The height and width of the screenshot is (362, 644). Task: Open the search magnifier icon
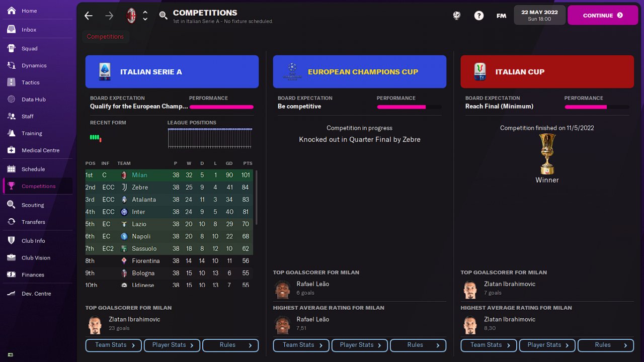(x=163, y=16)
